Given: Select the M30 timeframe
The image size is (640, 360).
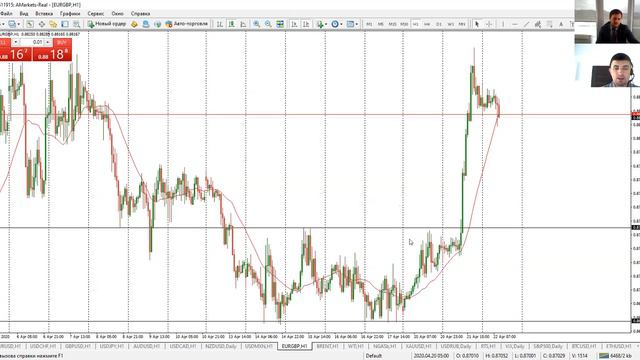Looking at the screenshot, I should click(404, 24).
